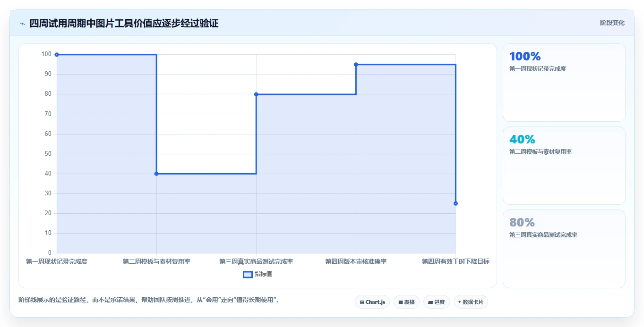The height and width of the screenshot is (327, 644).
Task: Open the 40% 第二周模板与素材复用率 card
Action: (x=564, y=166)
